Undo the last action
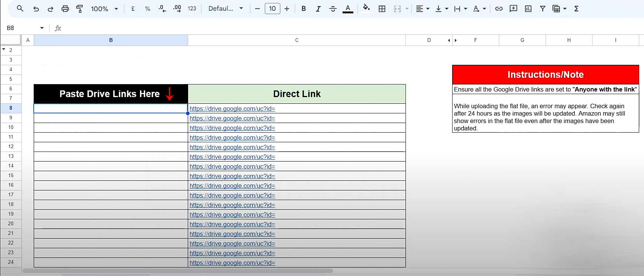The image size is (644, 276). [x=36, y=9]
